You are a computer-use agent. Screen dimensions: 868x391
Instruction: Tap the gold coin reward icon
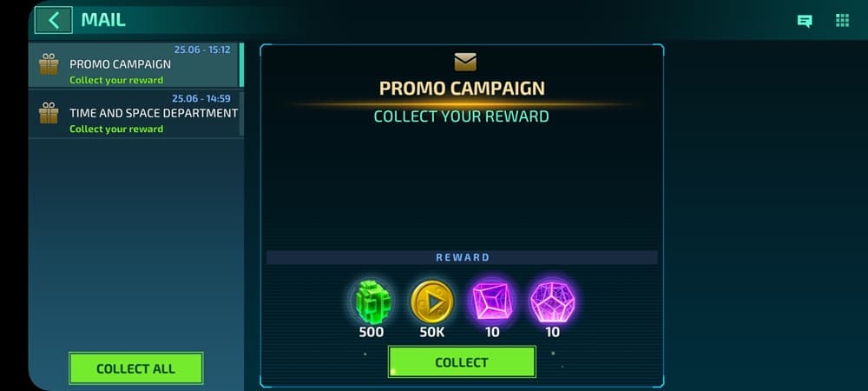pyautogui.click(x=431, y=302)
